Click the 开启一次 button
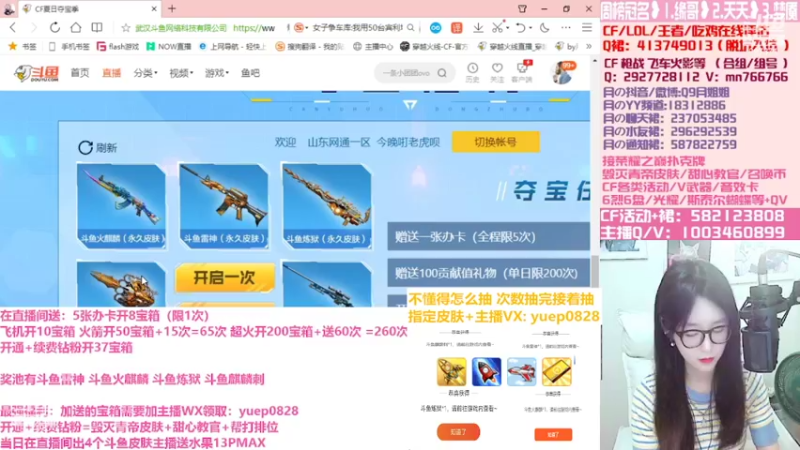The height and width of the screenshot is (450, 800). coord(224,278)
